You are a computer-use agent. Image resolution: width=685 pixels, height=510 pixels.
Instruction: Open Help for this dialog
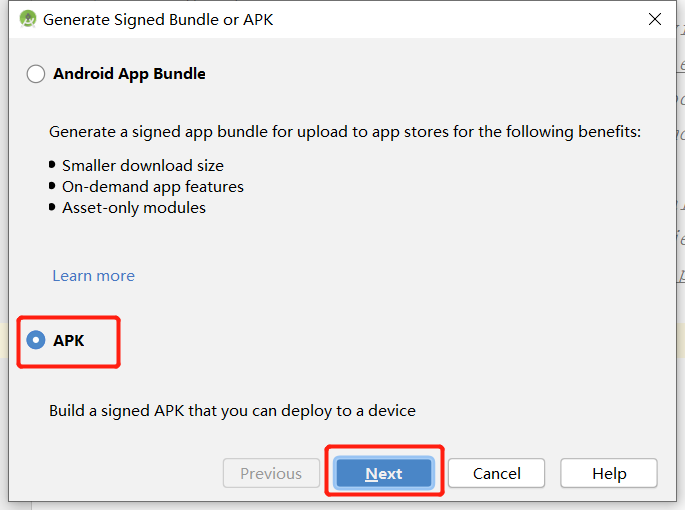608,474
